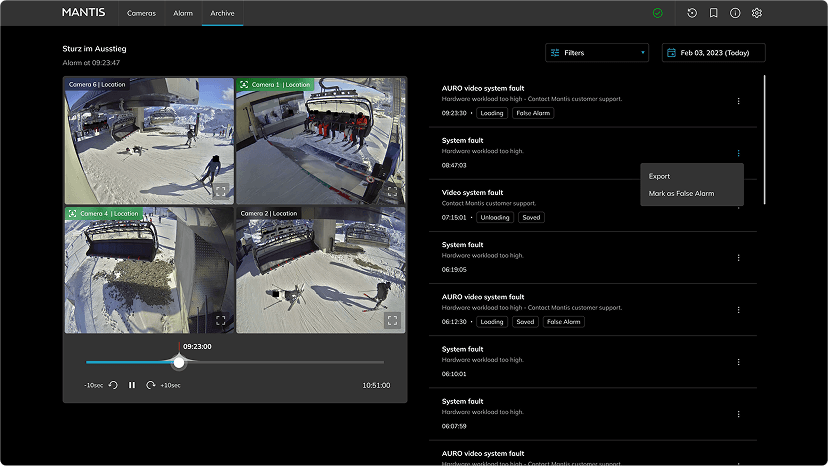Open options menu for 09:23:30 AURO fault
The width and height of the screenshot is (828, 466).
pyautogui.click(x=738, y=101)
